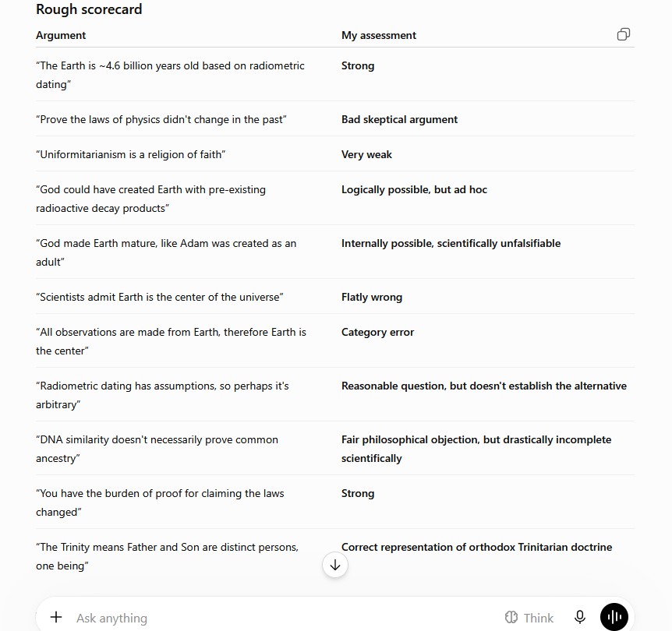
Task: Click the 'Uniformitarianism is a religion of faith' row
Action: (x=334, y=154)
